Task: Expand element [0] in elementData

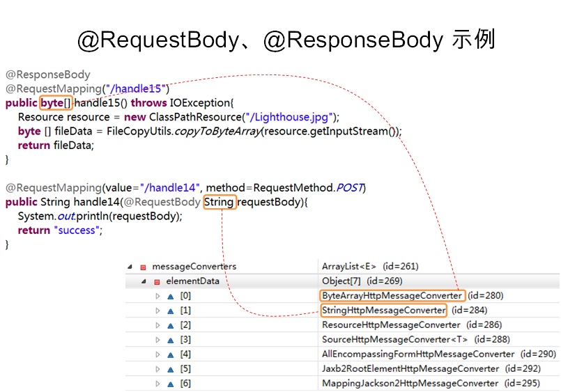Action: [x=157, y=296]
